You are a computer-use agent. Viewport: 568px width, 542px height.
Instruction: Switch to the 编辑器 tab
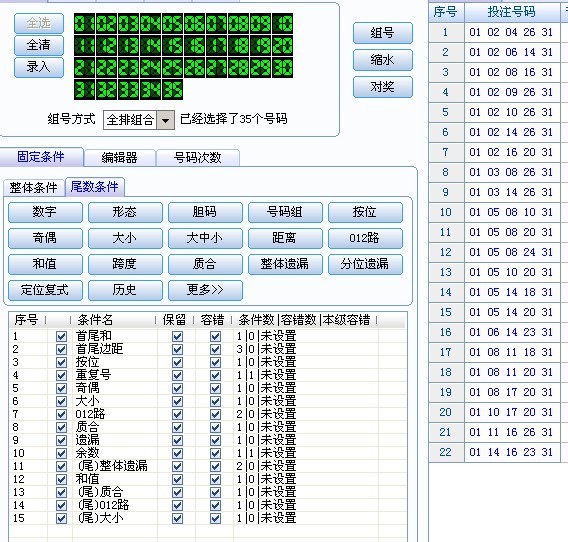[120, 158]
